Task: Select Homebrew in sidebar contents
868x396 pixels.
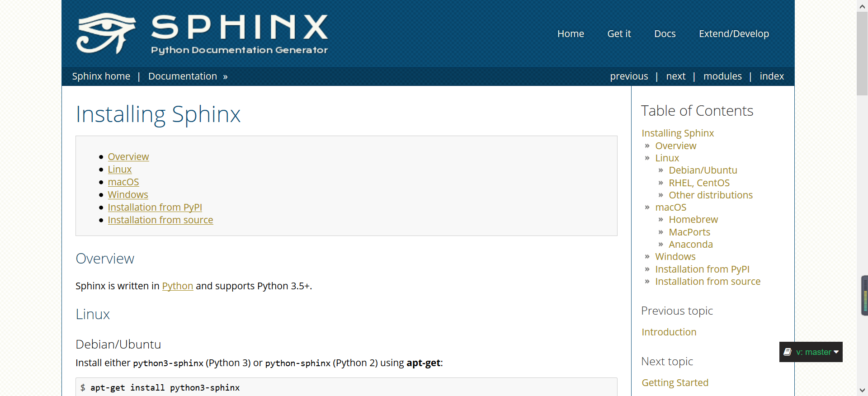Action: [693, 220]
